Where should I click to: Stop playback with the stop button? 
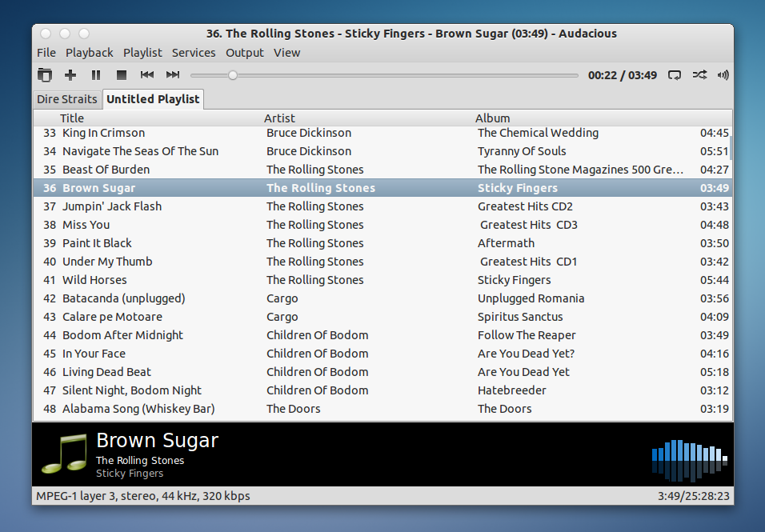point(122,75)
